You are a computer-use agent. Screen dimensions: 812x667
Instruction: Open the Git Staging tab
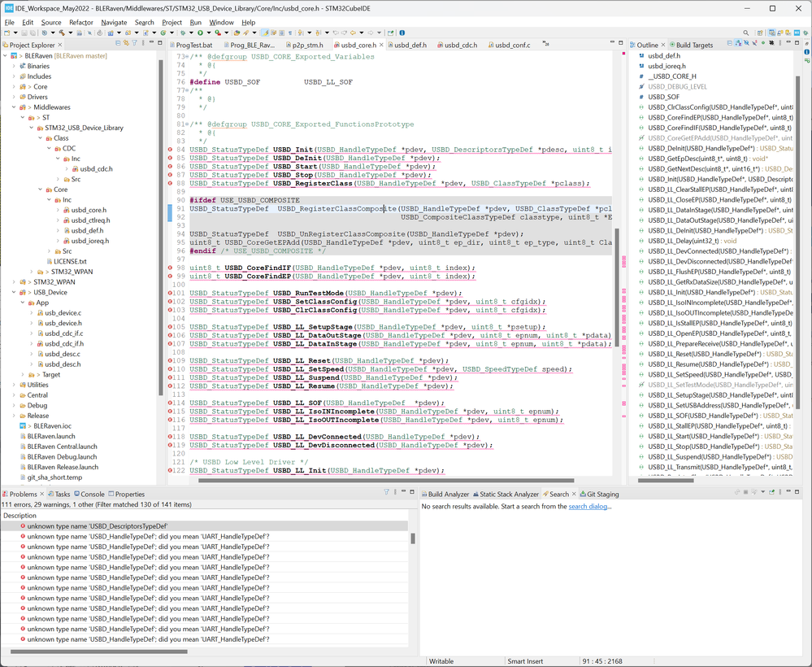coord(599,494)
